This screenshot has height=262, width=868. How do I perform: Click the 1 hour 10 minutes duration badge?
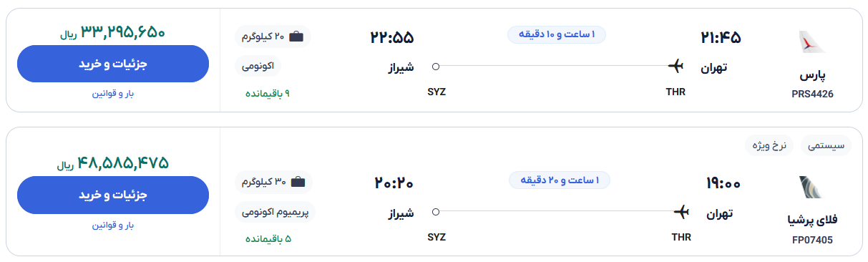pyautogui.click(x=557, y=34)
